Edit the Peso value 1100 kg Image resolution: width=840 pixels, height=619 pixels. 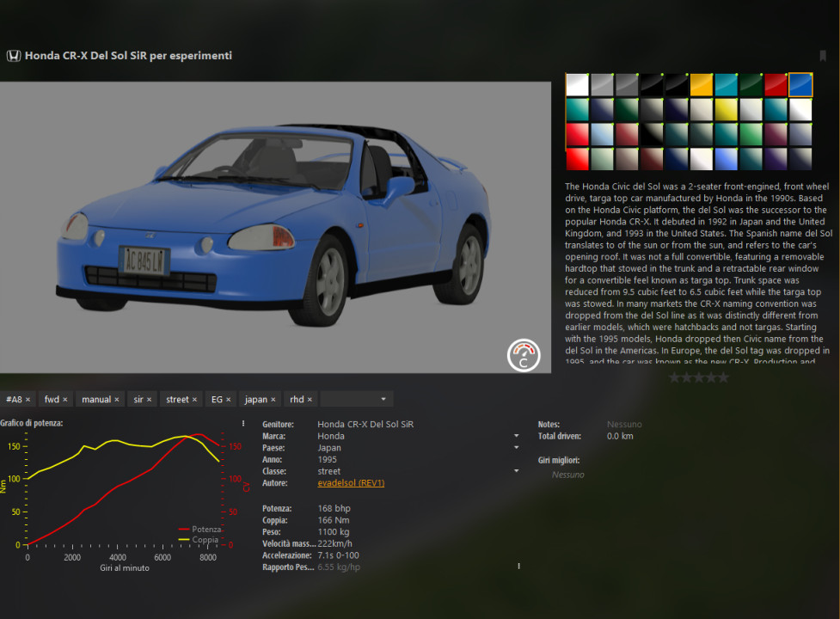[334, 531]
